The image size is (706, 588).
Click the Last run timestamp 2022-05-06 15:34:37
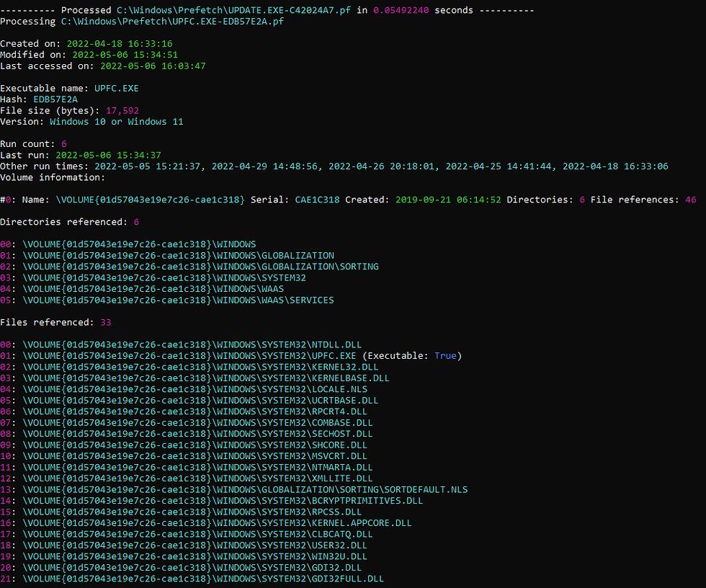108,155
